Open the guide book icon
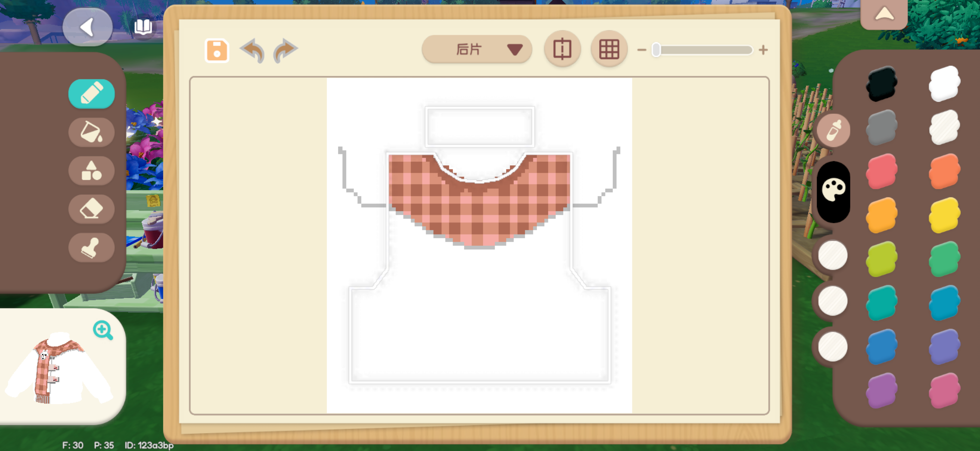The image size is (980, 451). (143, 27)
